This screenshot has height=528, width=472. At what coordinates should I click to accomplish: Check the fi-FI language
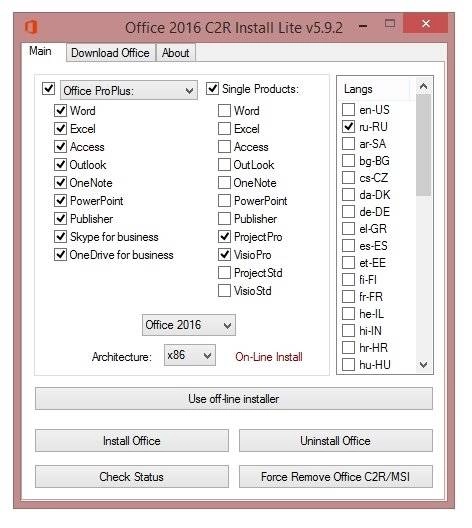[348, 279]
